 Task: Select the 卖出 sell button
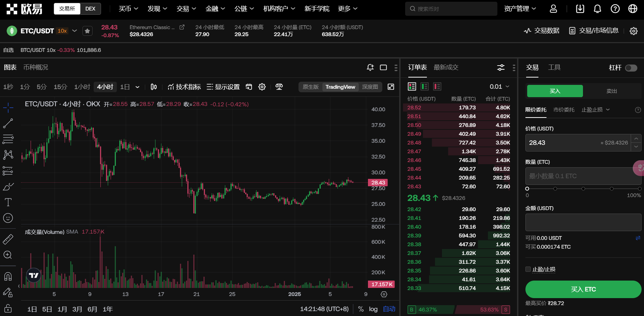[x=611, y=91]
